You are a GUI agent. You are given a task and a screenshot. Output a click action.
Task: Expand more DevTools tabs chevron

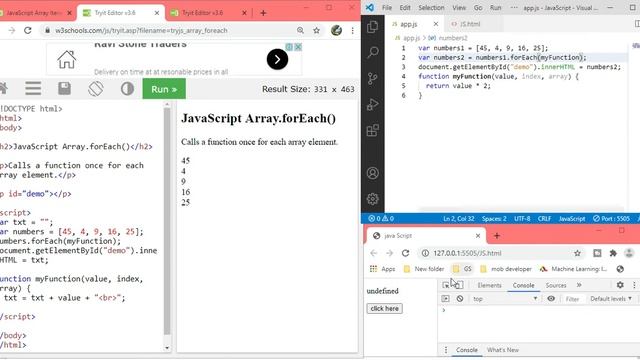point(579,285)
